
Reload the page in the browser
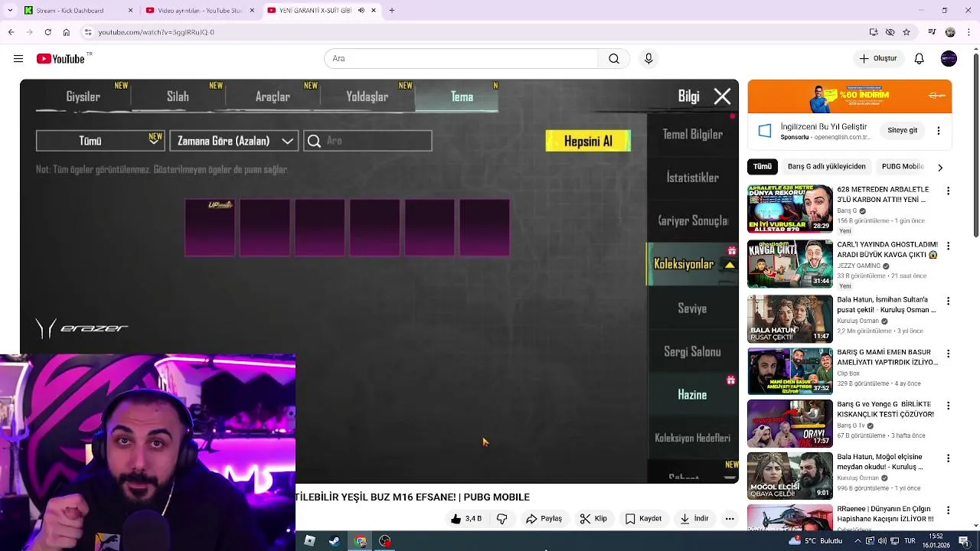coord(47,32)
